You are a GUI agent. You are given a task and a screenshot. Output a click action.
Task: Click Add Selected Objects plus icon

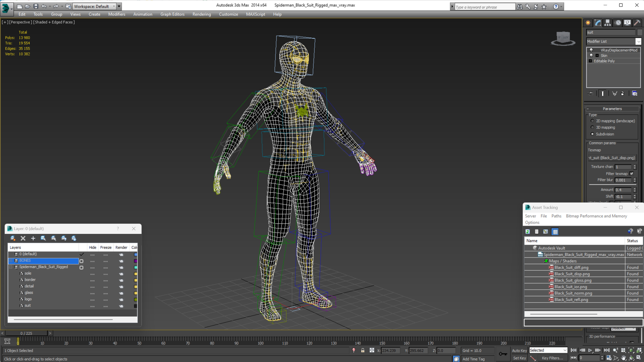(33, 238)
